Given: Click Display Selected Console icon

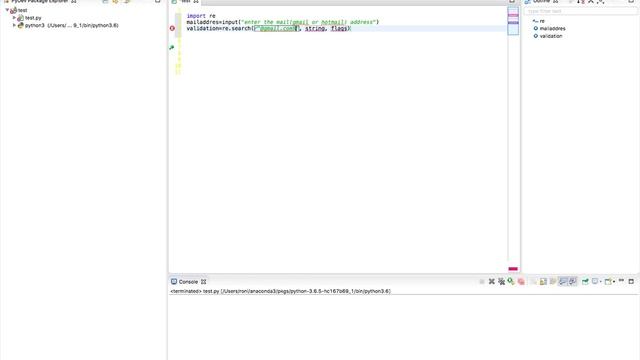Looking at the screenshot, I should [x=596, y=281].
